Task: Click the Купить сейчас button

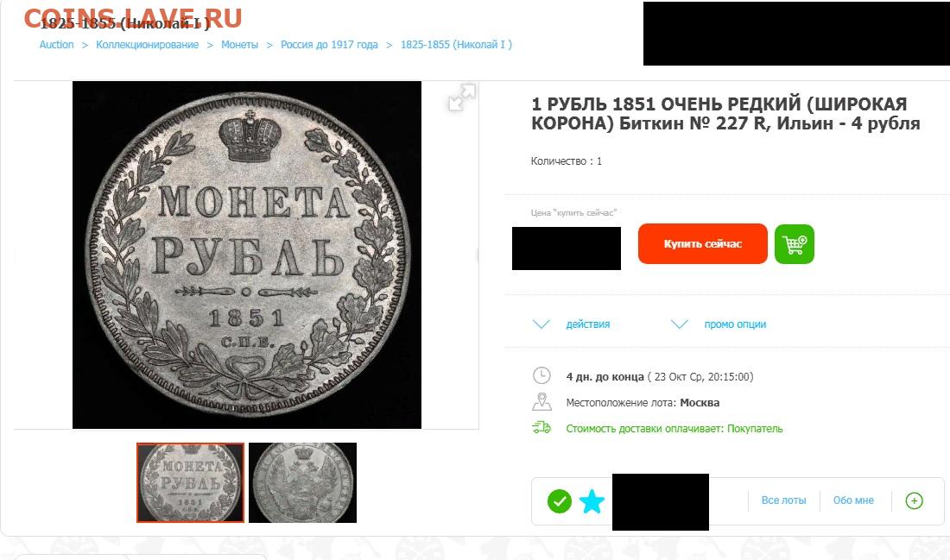Action: coord(703,244)
